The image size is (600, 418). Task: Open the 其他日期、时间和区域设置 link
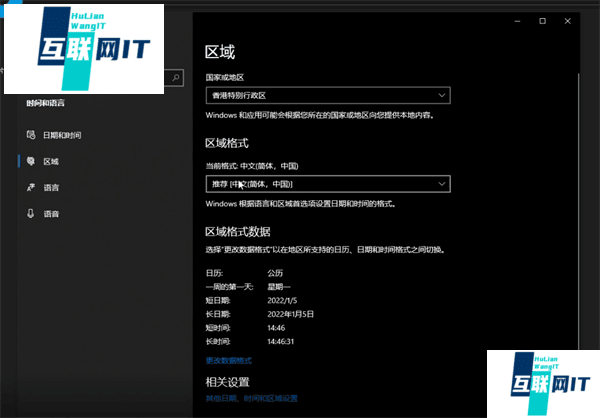(251, 398)
